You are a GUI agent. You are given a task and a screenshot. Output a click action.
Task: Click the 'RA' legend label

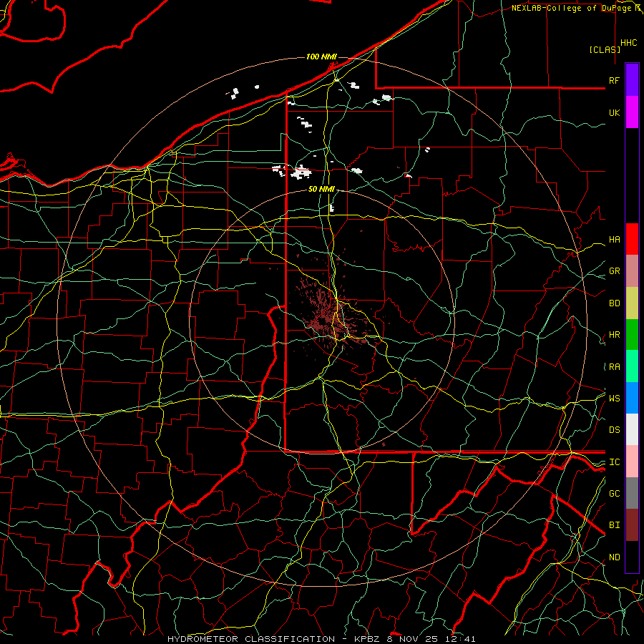(614, 367)
